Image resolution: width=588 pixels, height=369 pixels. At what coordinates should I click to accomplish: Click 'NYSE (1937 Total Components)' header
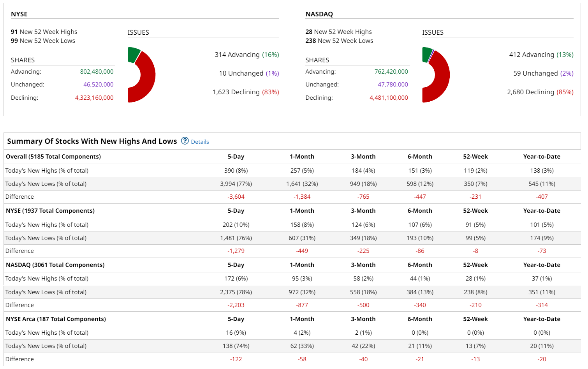tap(50, 211)
